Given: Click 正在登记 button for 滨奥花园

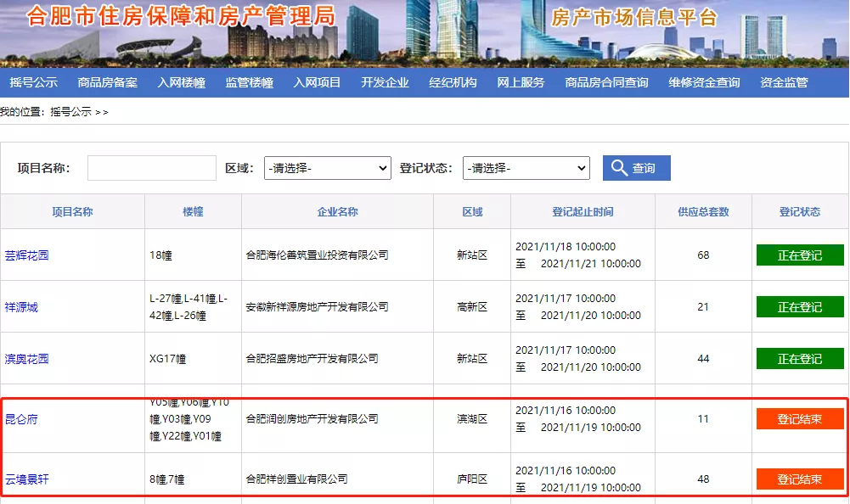Looking at the screenshot, I should [x=800, y=359].
